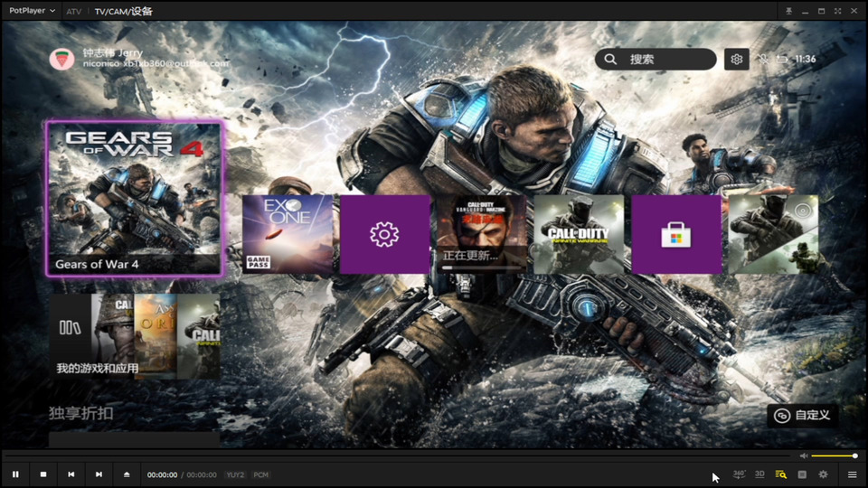Screen dimensions: 868x488
Task: Open the playlist search icon
Action: pyautogui.click(x=780, y=474)
